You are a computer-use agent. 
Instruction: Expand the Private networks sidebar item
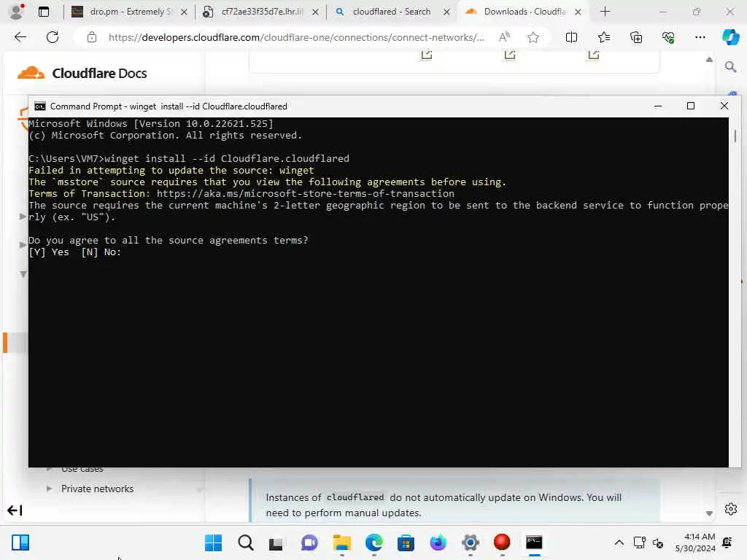[x=49, y=488]
